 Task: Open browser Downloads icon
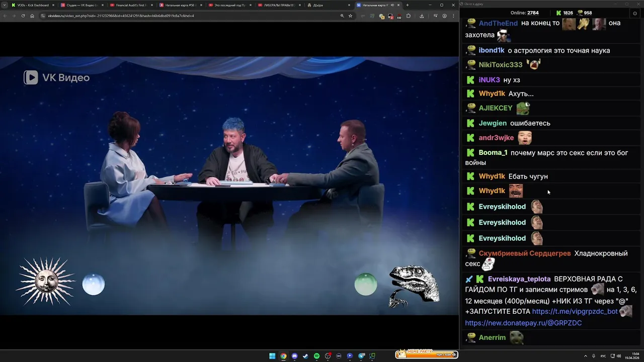click(422, 16)
